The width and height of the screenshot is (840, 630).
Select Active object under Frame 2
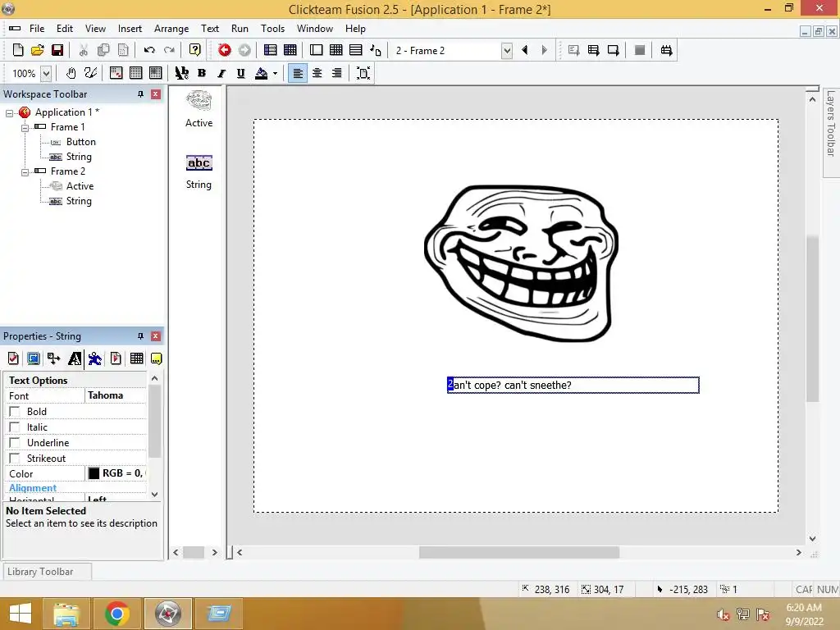pos(80,186)
